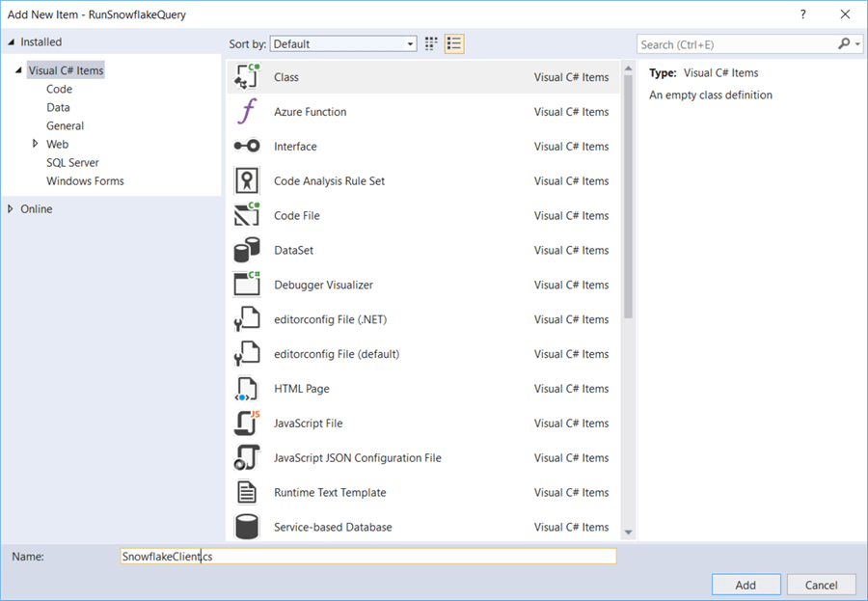
Task: Expand the Online category
Action: (12, 209)
